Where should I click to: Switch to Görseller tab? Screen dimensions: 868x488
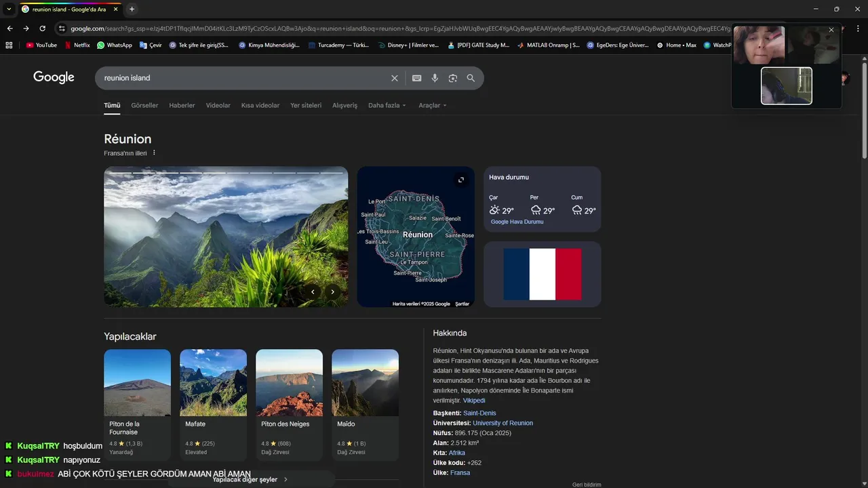coord(144,105)
